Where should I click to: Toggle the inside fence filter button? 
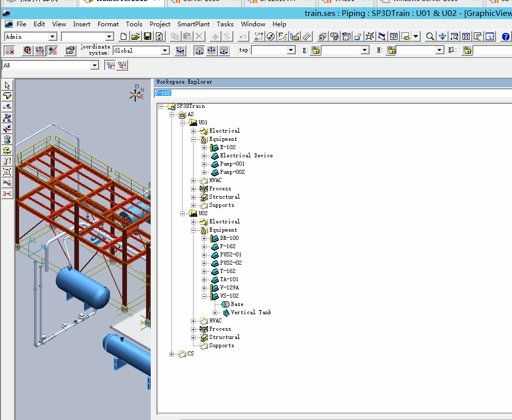pyautogui.click(x=110, y=65)
